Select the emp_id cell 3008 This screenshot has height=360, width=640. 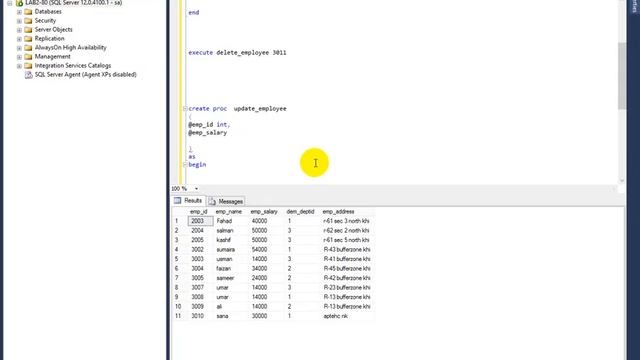pos(200,297)
